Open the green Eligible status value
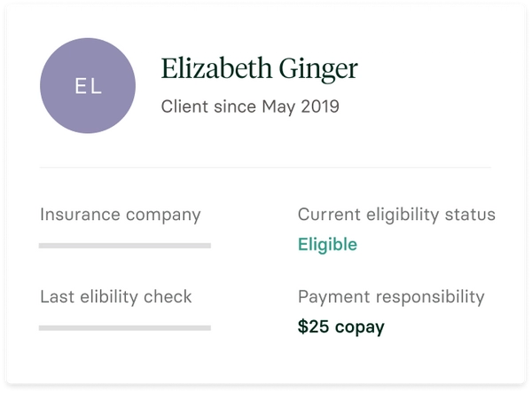The width and height of the screenshot is (532, 393). (327, 244)
